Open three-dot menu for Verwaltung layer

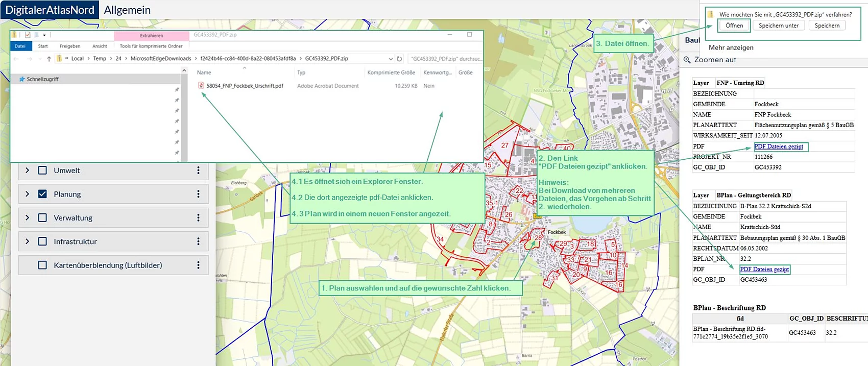point(199,218)
